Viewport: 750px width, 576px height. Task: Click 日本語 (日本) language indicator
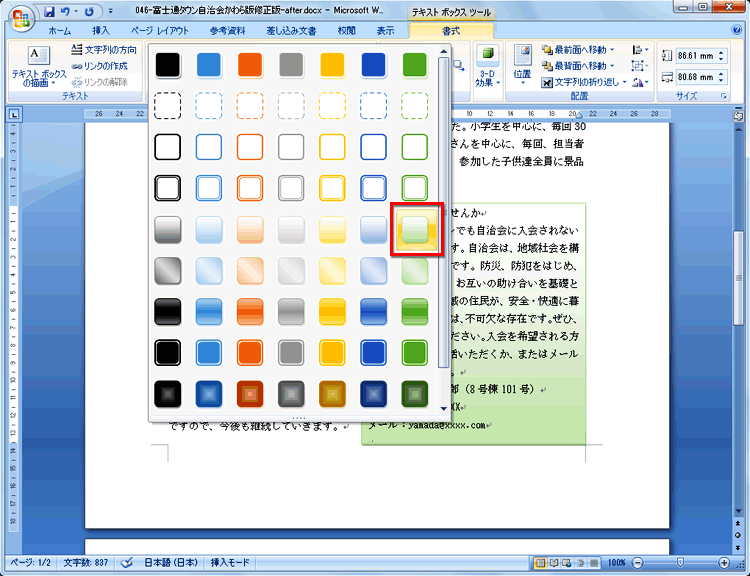pos(171,563)
